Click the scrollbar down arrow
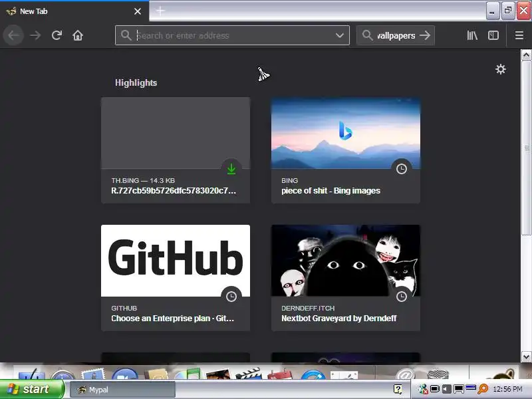The width and height of the screenshot is (532, 399). pyautogui.click(x=526, y=356)
